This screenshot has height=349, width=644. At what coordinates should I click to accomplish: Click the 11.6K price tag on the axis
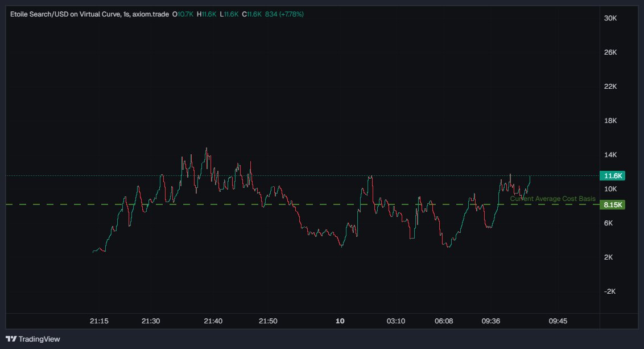[613, 175]
